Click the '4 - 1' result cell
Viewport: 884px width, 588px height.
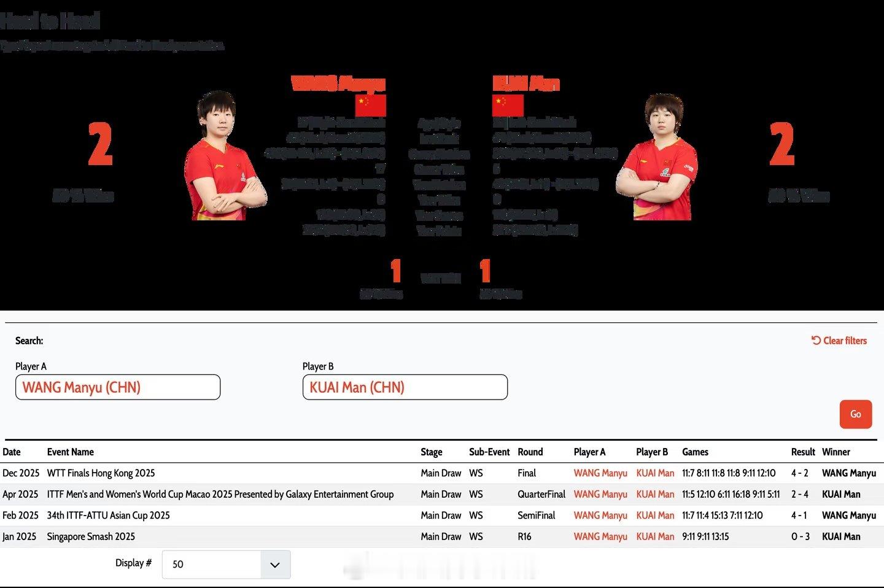(799, 516)
